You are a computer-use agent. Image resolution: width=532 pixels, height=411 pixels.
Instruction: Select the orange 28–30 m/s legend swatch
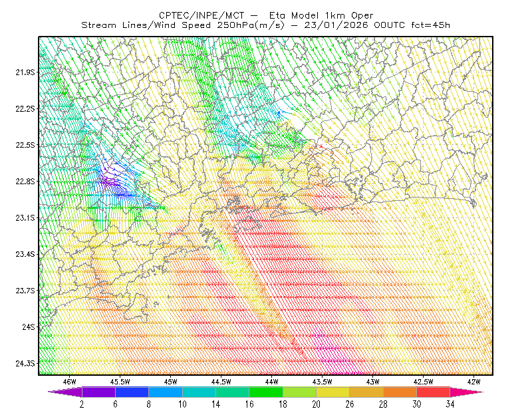coord(400,392)
